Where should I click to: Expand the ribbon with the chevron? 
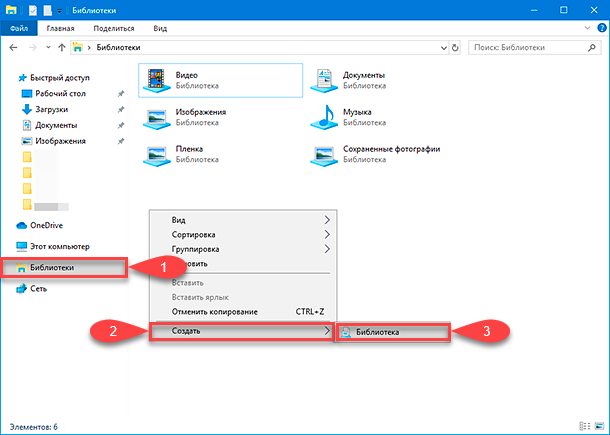click(x=587, y=28)
